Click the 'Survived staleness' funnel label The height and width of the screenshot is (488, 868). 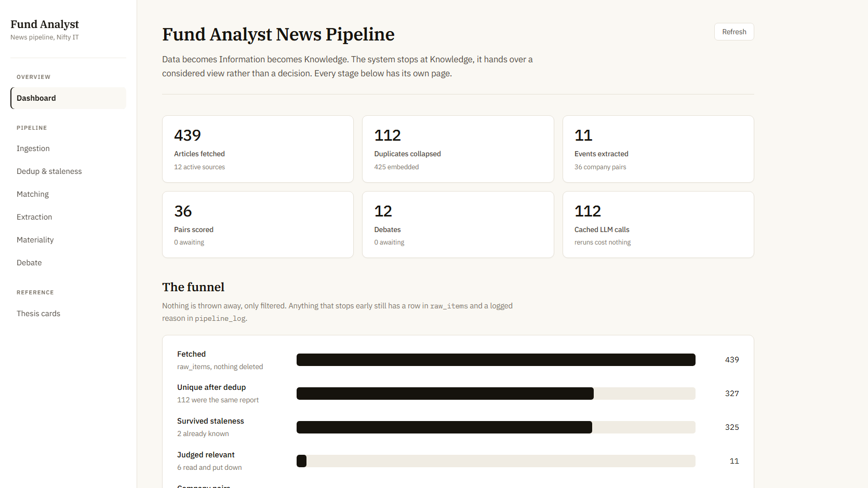tap(210, 421)
